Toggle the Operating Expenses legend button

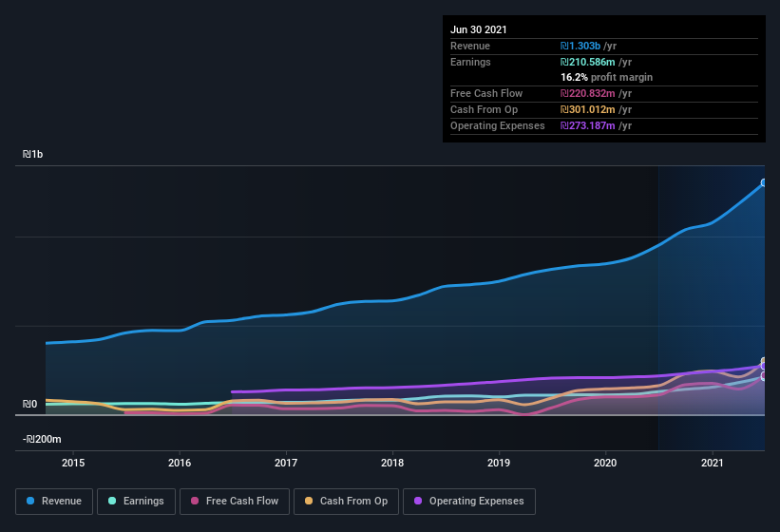coord(468,502)
